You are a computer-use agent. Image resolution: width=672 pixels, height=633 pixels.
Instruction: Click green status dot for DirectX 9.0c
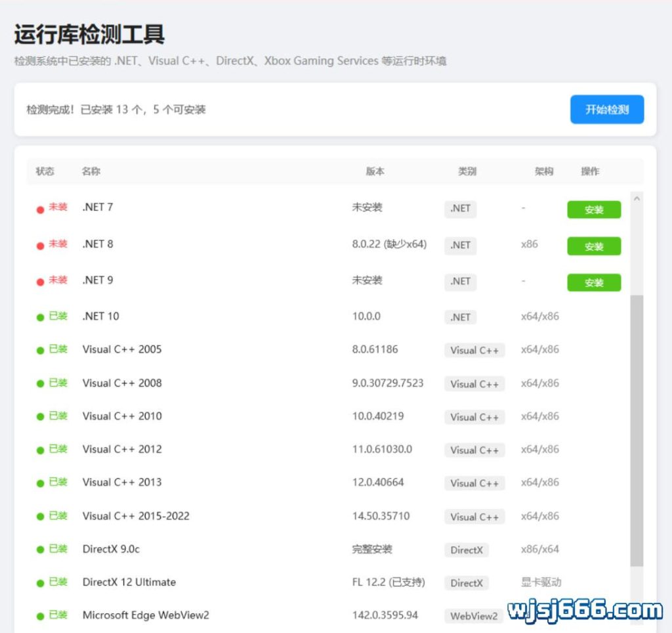coord(40,550)
